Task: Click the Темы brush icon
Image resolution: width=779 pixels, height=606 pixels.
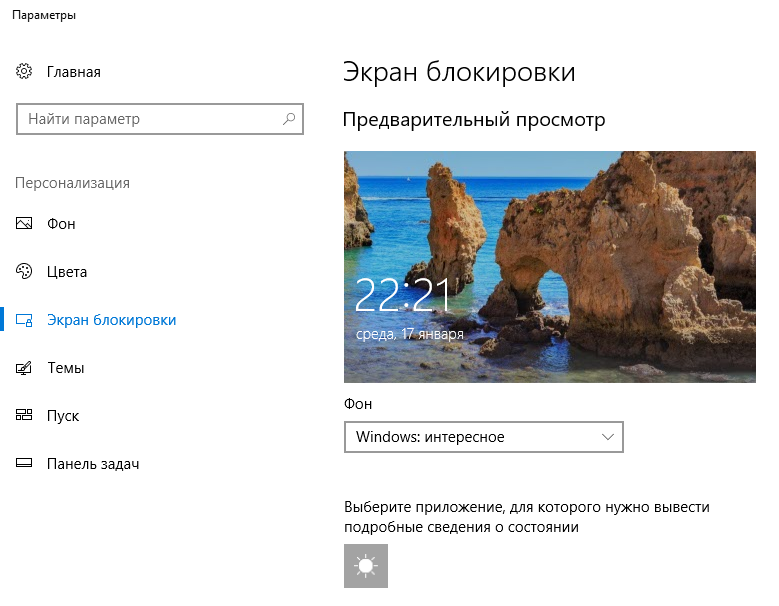Action: [24, 368]
